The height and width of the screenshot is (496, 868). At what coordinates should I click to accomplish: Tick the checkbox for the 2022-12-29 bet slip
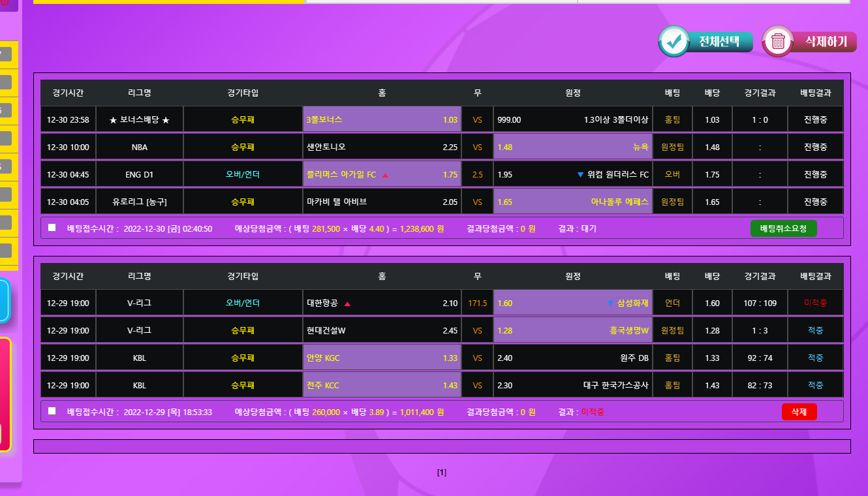pos(52,411)
